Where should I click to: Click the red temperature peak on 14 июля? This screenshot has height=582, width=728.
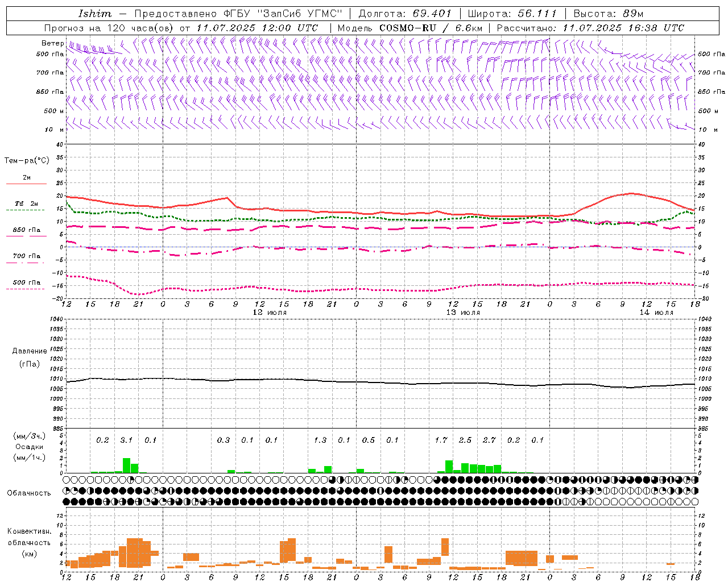(x=631, y=194)
